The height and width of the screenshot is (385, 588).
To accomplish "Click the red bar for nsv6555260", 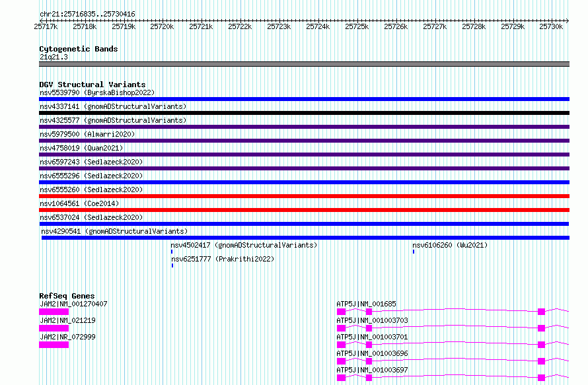I will click(x=304, y=196).
